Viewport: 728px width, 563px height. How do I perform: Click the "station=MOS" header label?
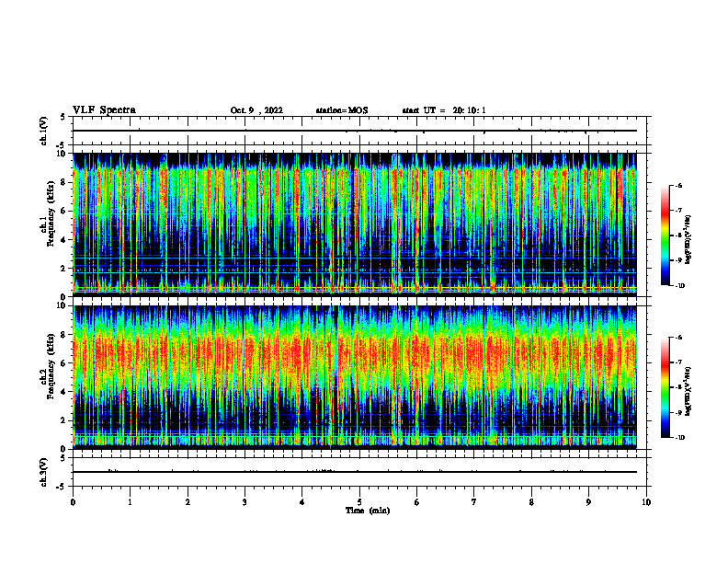pos(342,110)
